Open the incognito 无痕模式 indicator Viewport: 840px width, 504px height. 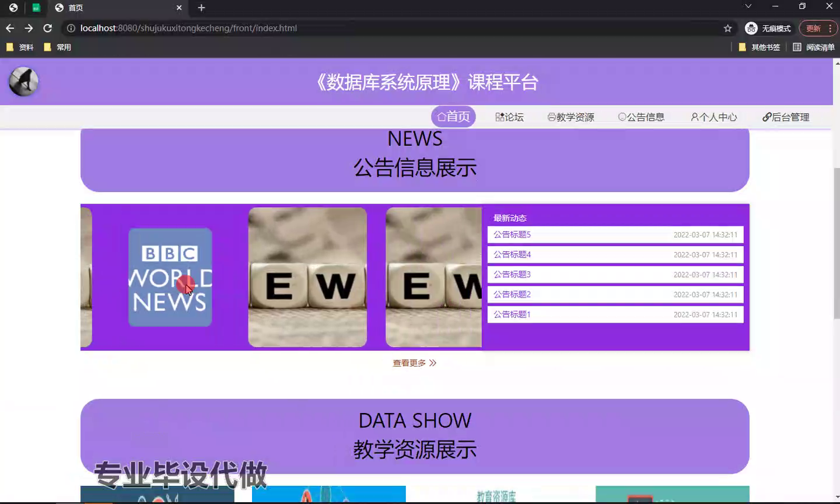point(768,28)
